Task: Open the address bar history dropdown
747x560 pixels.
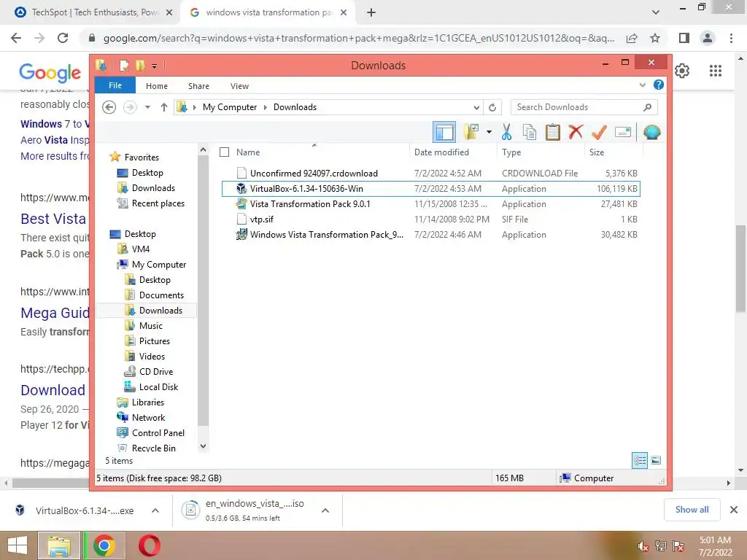Action: tap(476, 108)
